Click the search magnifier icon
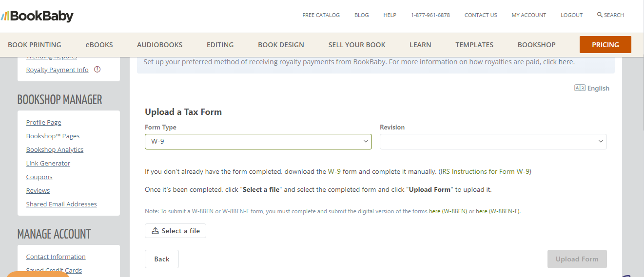The height and width of the screenshot is (277, 644). click(600, 15)
